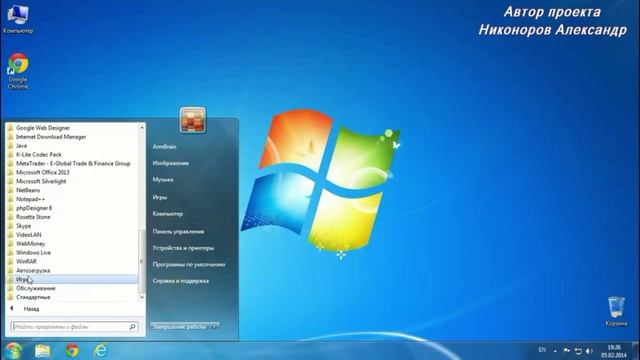Click the program list scrollbar thumb

[x=142, y=261]
